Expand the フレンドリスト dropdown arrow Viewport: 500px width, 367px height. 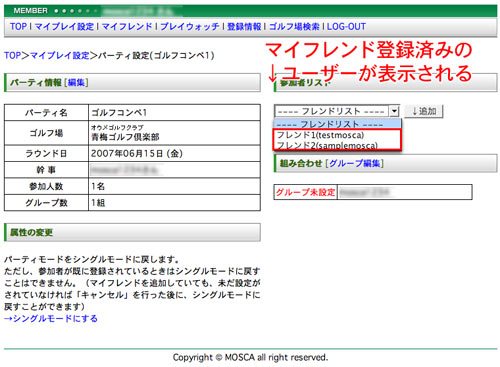click(394, 111)
